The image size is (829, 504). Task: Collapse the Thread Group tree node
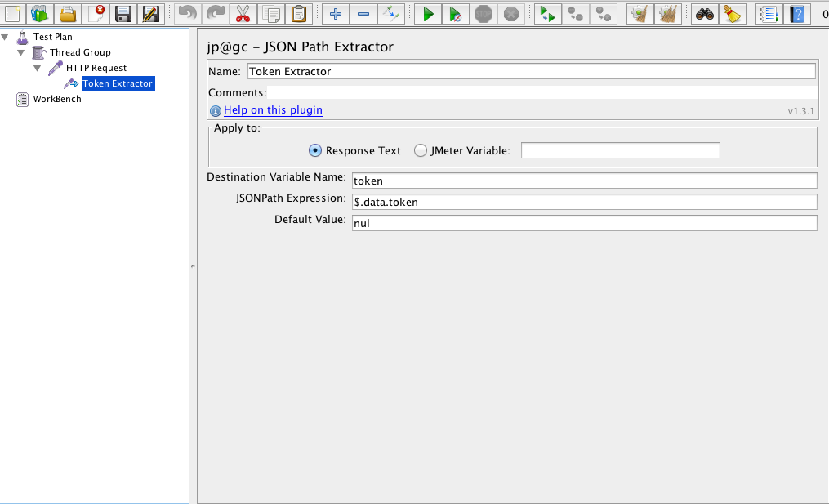coord(21,52)
